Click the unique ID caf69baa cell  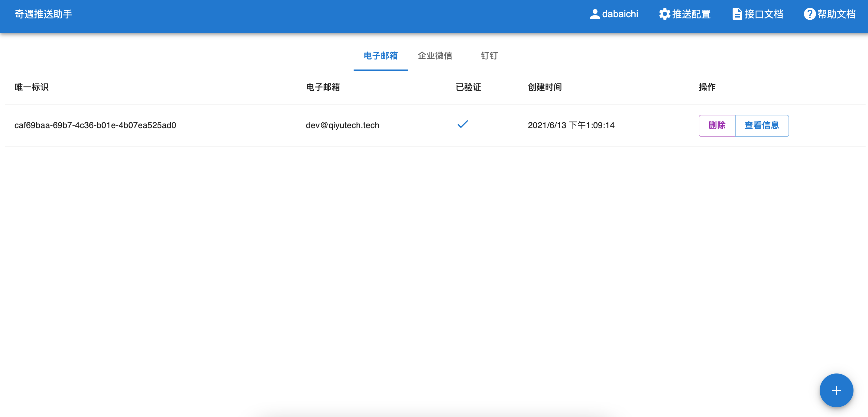(x=95, y=125)
